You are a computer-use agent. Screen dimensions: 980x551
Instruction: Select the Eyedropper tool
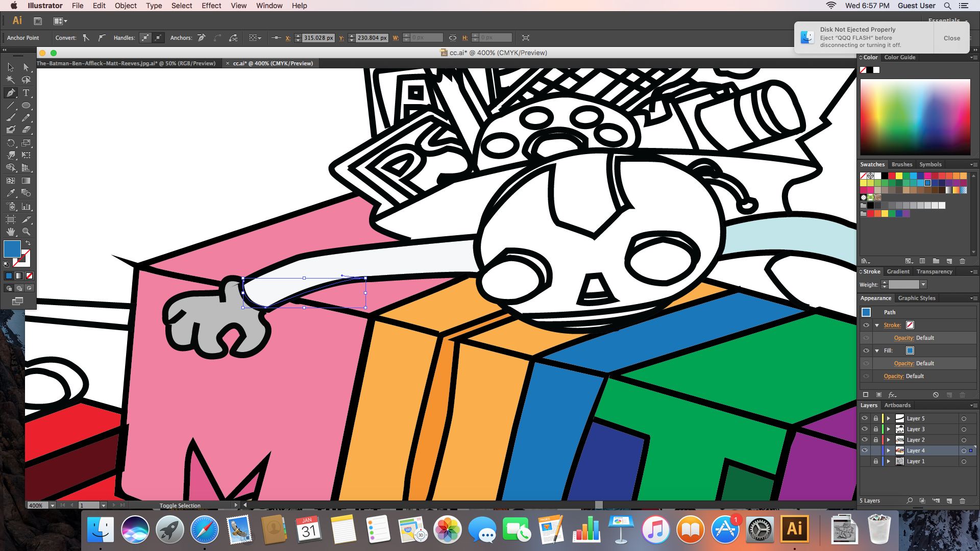[11, 193]
